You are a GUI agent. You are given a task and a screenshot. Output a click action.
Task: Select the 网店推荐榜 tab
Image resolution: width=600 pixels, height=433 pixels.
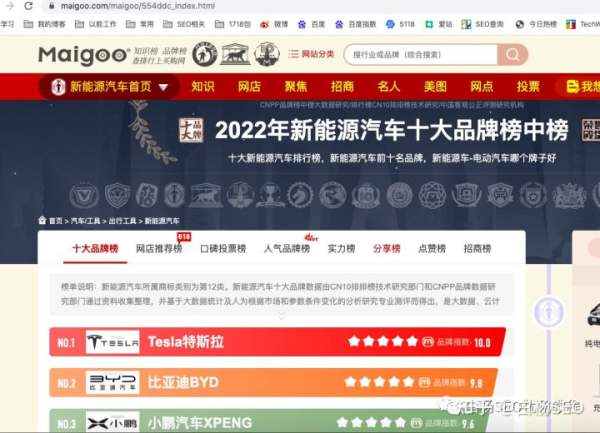pyautogui.click(x=159, y=249)
